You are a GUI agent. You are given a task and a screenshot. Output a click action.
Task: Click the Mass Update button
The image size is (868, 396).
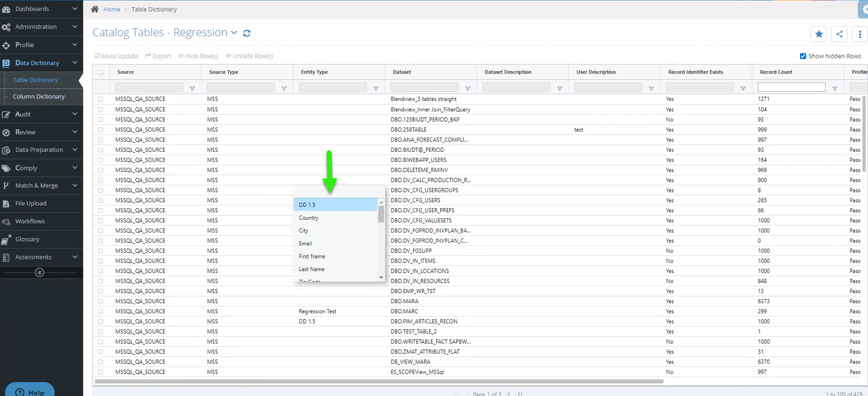pos(116,56)
